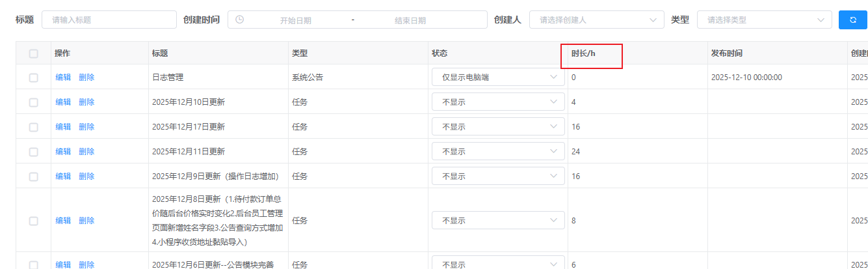Click the 标题 search input field

(109, 20)
